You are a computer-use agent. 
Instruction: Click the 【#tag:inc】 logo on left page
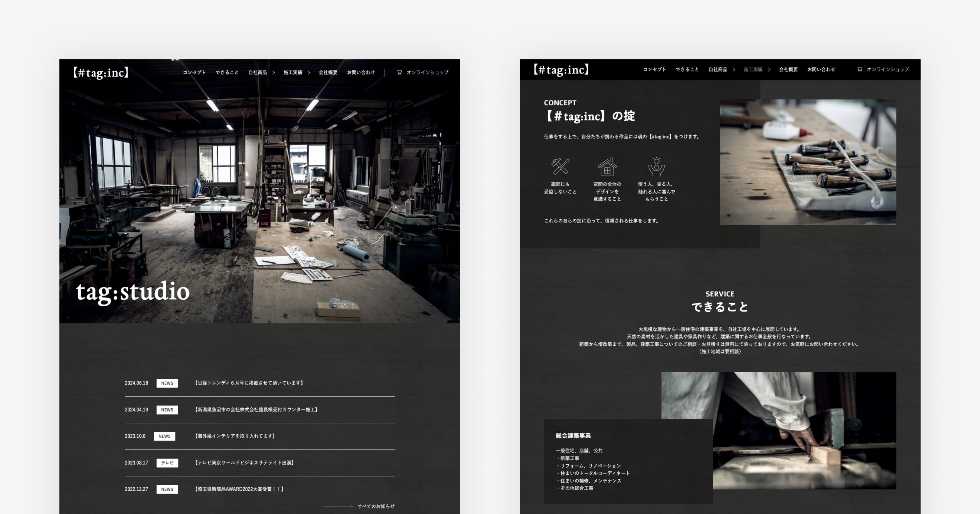pos(101,72)
